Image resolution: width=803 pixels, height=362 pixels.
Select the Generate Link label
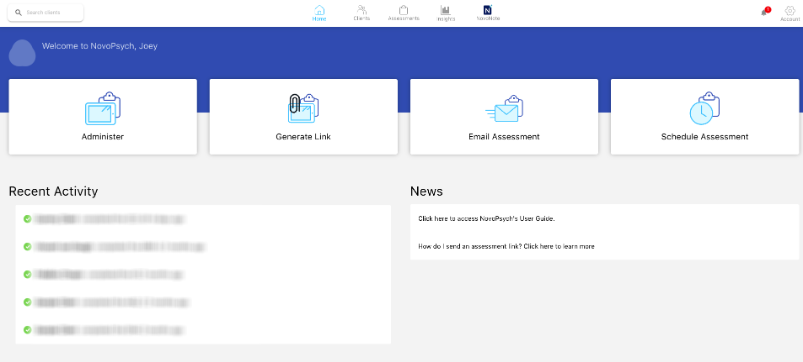[303, 137]
